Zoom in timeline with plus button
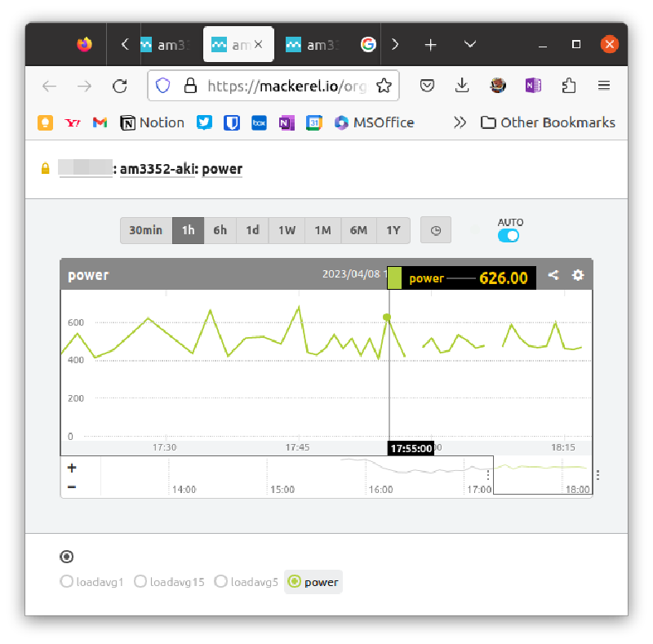Viewport: 653px width, 644px height. pyautogui.click(x=72, y=468)
